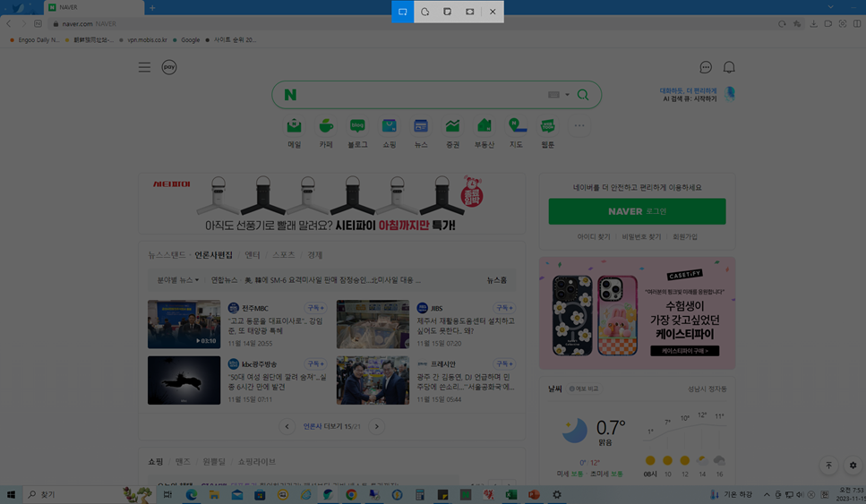Open the 블로그 shortcut icon
866x504 pixels.
pos(357,126)
